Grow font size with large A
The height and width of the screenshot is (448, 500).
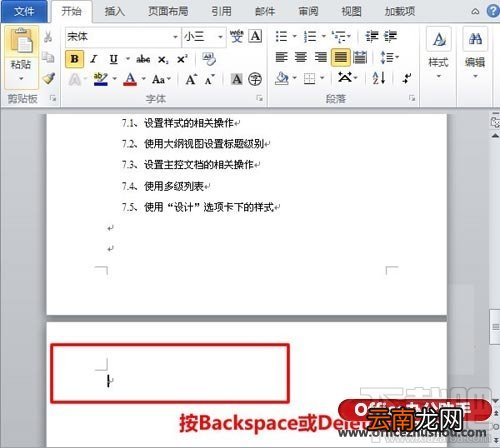click(191, 80)
